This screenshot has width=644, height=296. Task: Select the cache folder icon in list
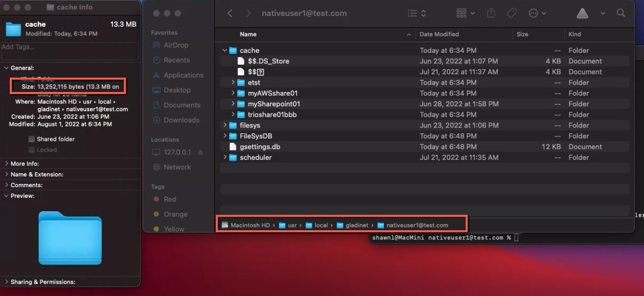(233, 50)
